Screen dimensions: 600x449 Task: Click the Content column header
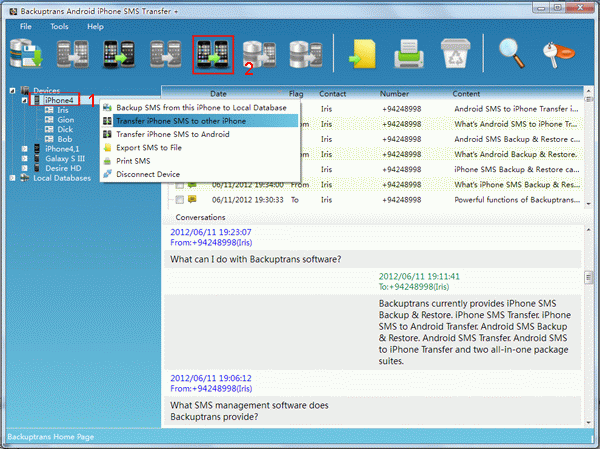(x=466, y=94)
